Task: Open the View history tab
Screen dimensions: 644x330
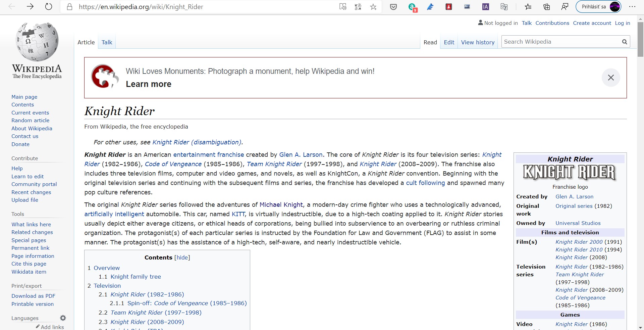Action: click(478, 42)
